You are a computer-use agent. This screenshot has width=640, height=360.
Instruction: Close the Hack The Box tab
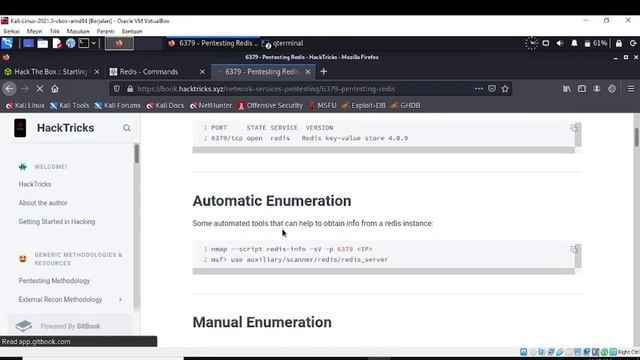pyautogui.click(x=97, y=72)
